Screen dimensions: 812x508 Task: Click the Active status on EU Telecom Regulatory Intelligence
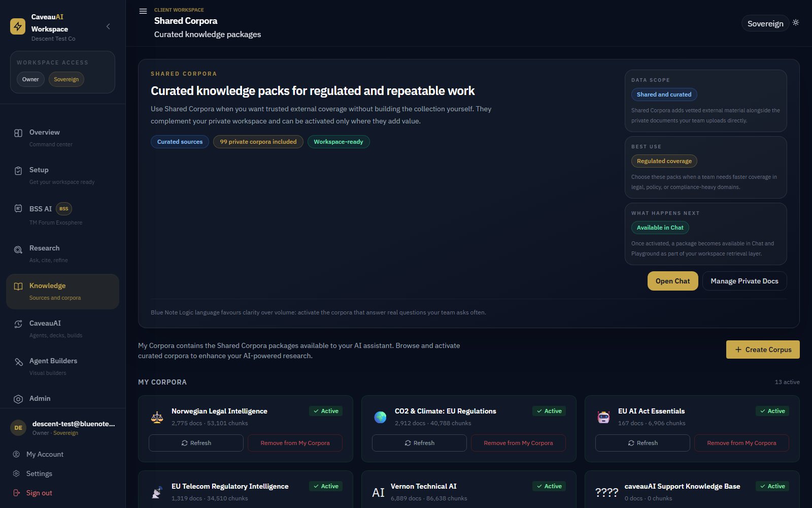(326, 486)
